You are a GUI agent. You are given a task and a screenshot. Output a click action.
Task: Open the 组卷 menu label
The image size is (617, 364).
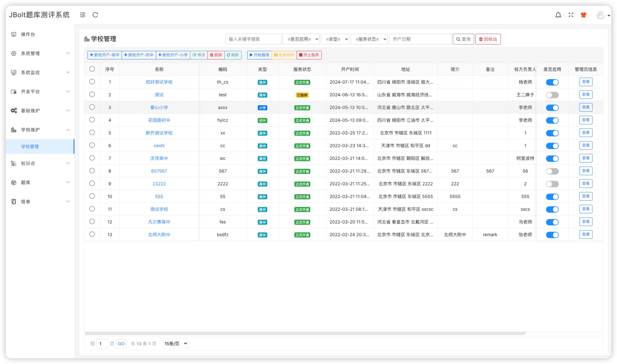click(25, 202)
